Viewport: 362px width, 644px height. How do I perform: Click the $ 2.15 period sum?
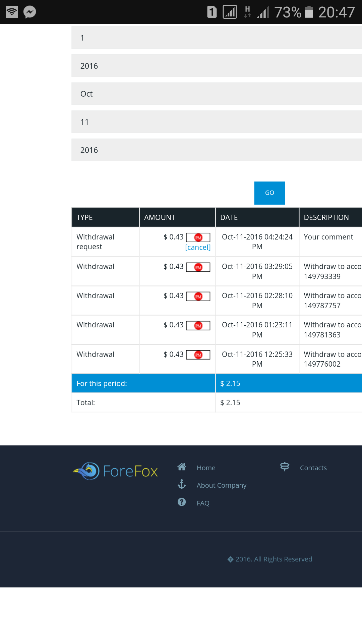pyautogui.click(x=230, y=383)
